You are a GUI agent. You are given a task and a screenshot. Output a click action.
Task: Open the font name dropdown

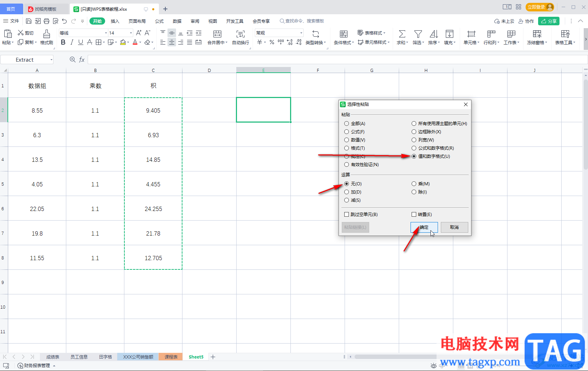pyautogui.click(x=106, y=33)
